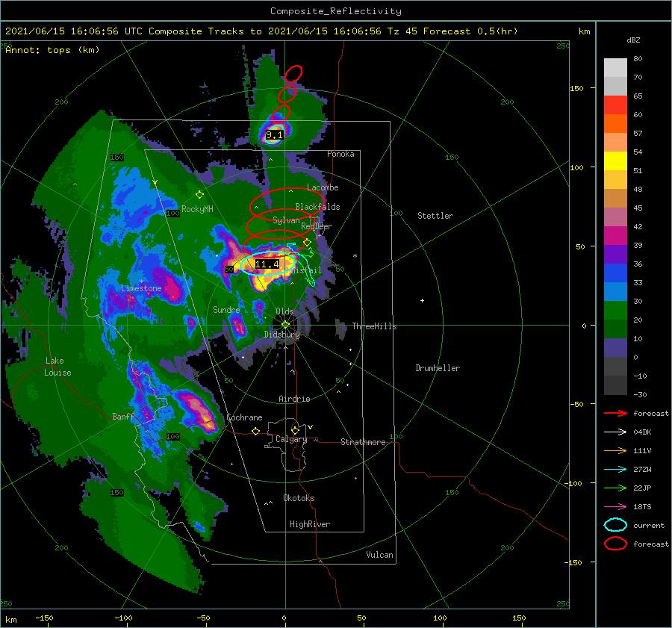Click the Lake Louise label
The image size is (672, 628).
pos(57,367)
